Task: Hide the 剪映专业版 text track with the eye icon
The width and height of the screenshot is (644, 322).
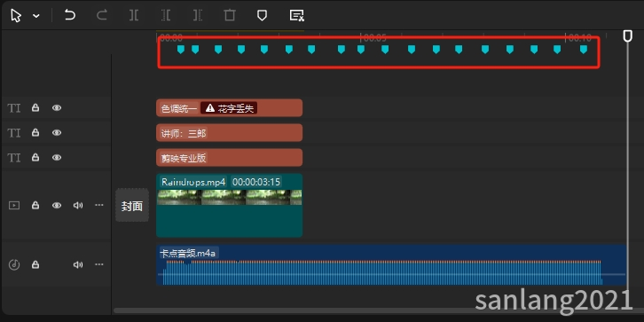Action: pyautogui.click(x=57, y=158)
